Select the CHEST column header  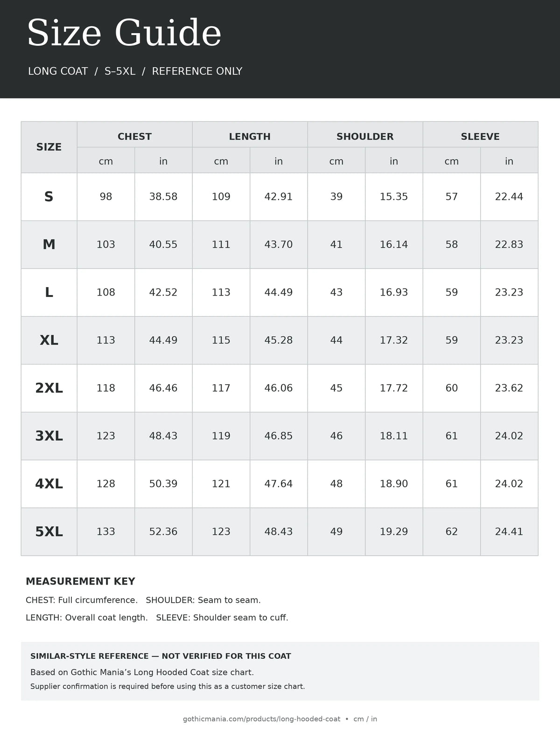pyautogui.click(x=134, y=136)
